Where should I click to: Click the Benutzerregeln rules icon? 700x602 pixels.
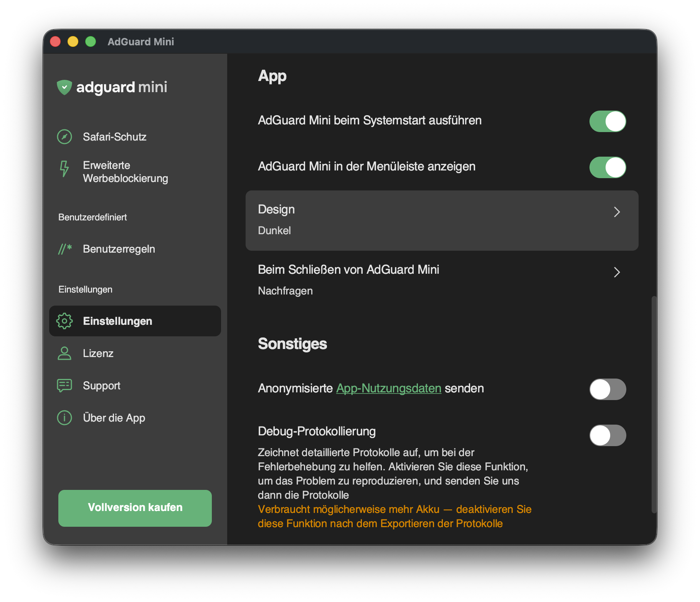pyautogui.click(x=65, y=249)
